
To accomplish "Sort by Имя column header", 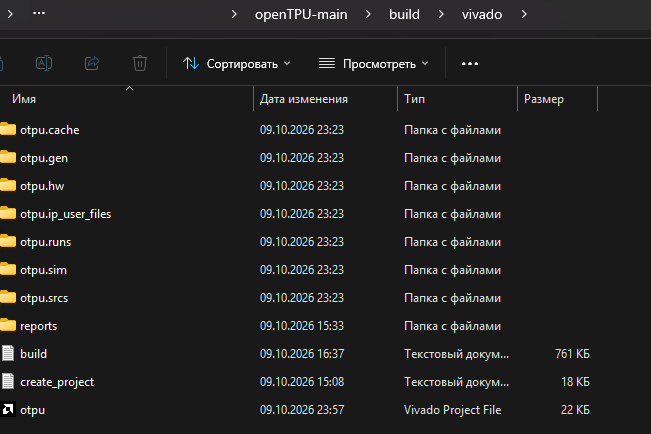I will (x=24, y=99).
